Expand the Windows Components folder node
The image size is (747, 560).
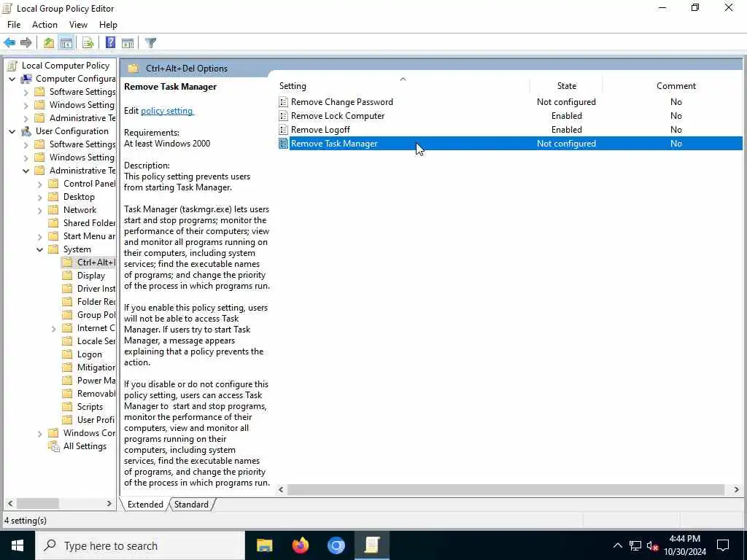[x=40, y=433]
